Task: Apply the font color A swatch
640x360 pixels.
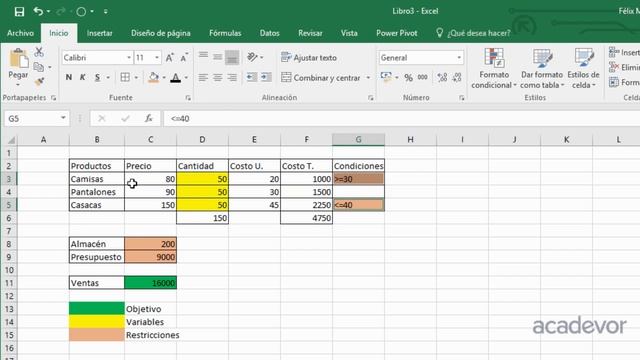Action: (x=176, y=77)
